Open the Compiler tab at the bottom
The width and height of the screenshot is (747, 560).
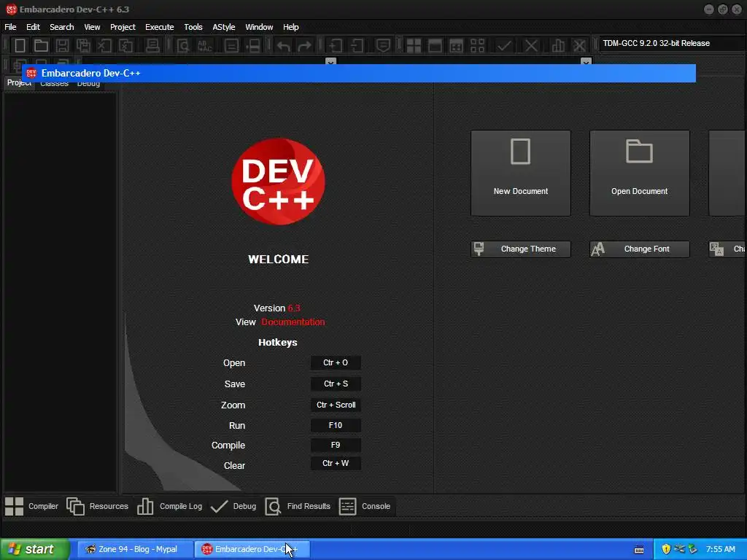click(31, 506)
